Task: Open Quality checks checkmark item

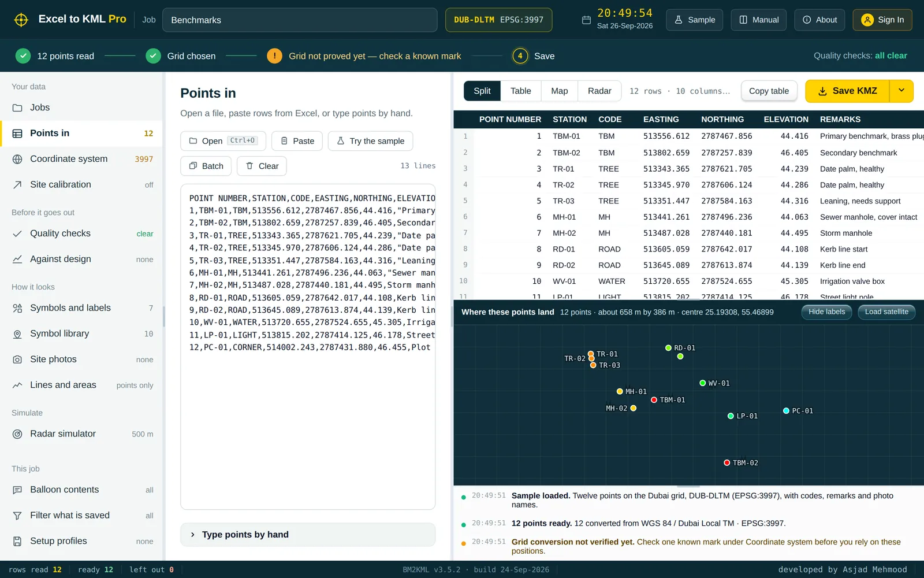Action: 81,234
